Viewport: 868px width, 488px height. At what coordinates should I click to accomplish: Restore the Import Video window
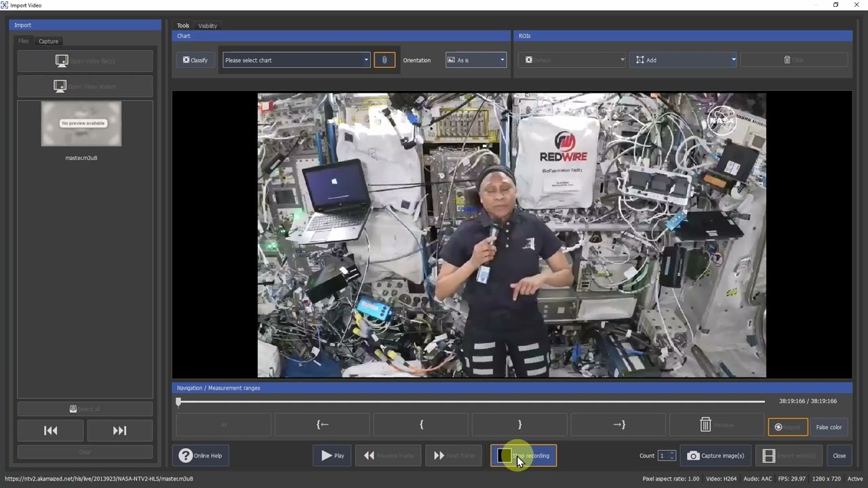835,5
